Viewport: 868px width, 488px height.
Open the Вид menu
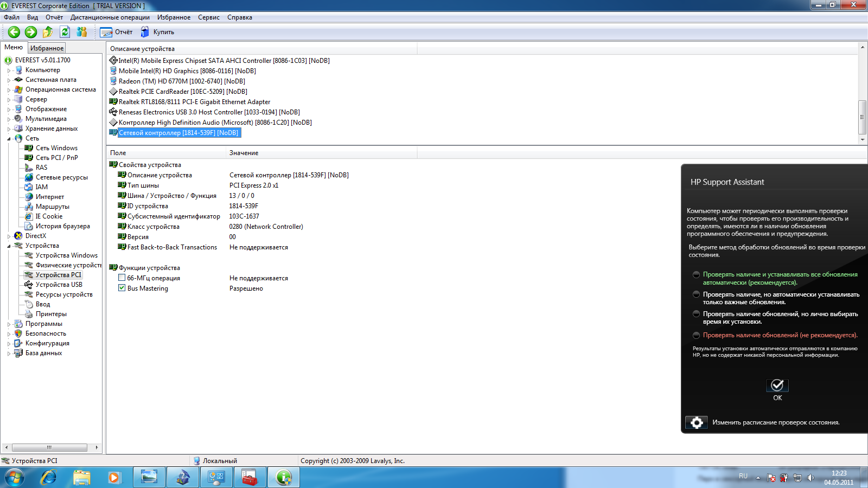tap(33, 17)
